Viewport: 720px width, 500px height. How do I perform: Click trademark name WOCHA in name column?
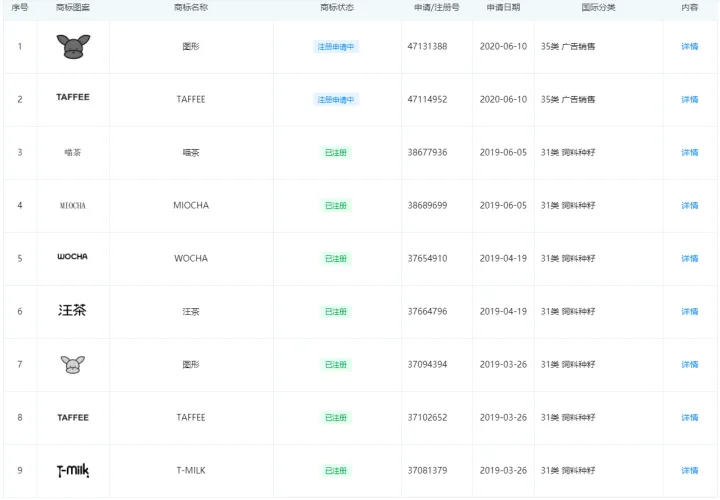coord(191,258)
